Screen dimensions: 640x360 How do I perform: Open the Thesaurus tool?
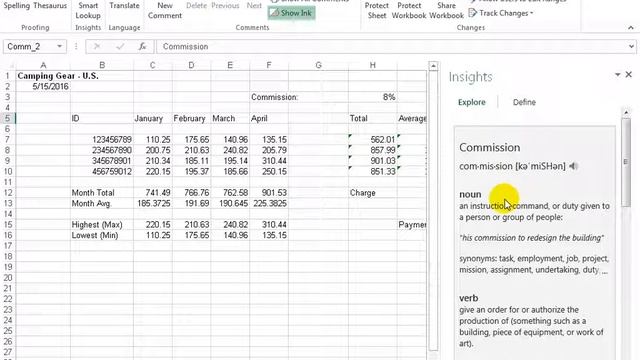click(x=50, y=6)
